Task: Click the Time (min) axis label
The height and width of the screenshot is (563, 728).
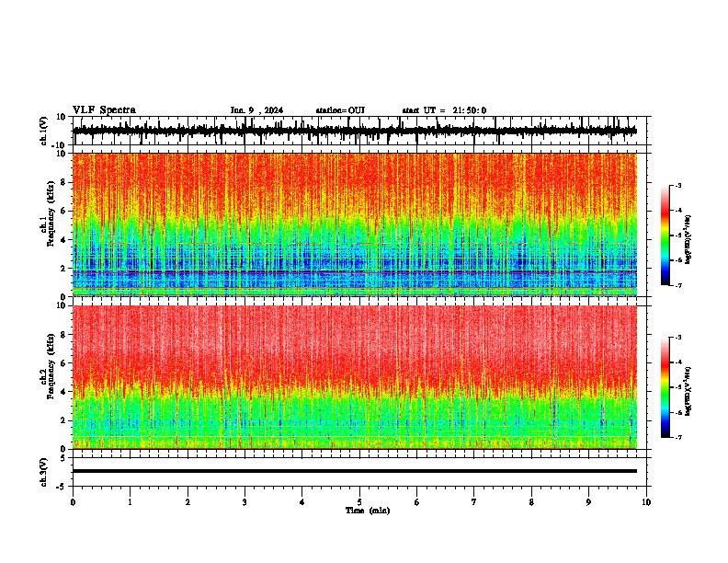Action: [x=368, y=511]
